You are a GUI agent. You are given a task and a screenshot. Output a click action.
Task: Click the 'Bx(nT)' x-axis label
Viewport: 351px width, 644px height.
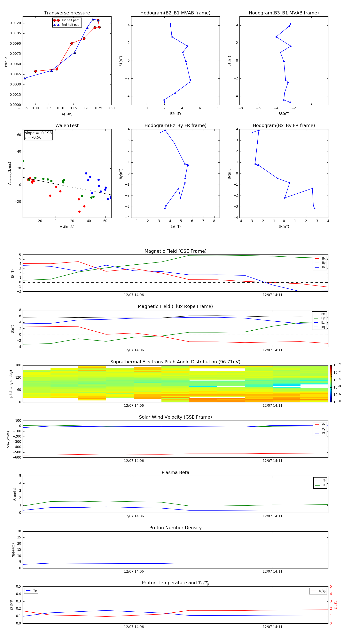284,227
